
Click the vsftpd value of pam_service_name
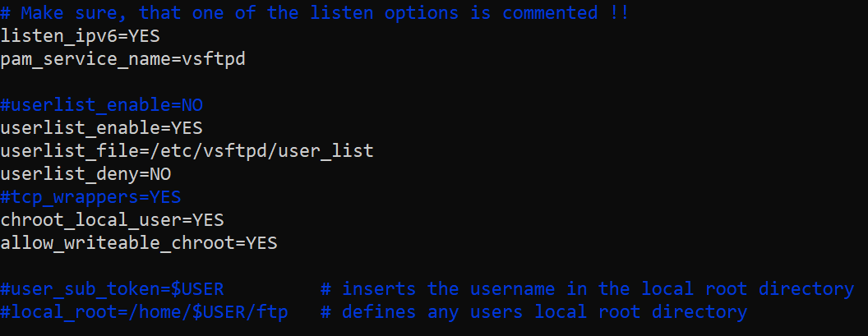[x=214, y=59]
